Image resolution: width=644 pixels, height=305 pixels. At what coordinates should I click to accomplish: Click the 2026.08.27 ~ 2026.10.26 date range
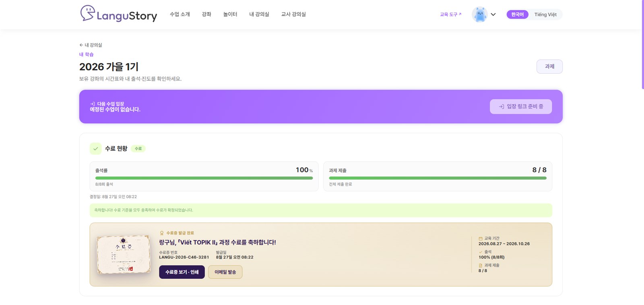click(x=504, y=244)
